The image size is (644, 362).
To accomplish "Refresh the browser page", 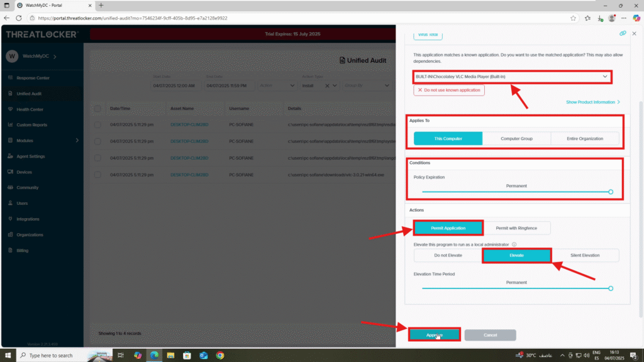I will [x=18, y=18].
